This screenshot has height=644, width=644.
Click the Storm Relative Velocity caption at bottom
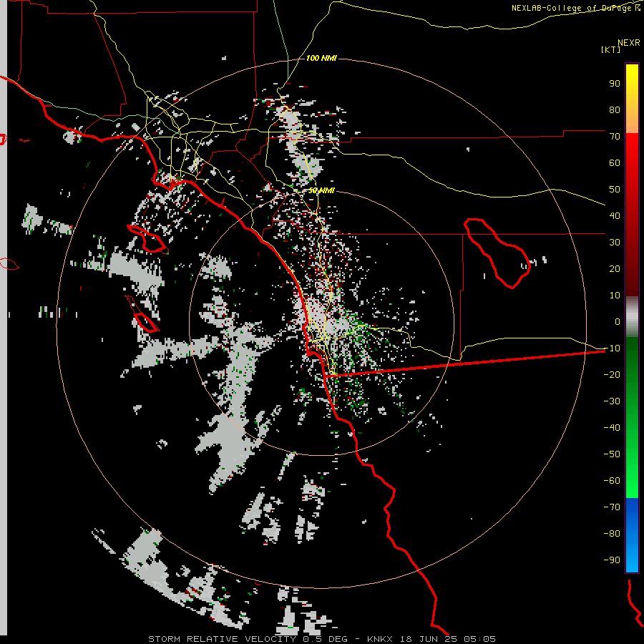tap(321, 639)
